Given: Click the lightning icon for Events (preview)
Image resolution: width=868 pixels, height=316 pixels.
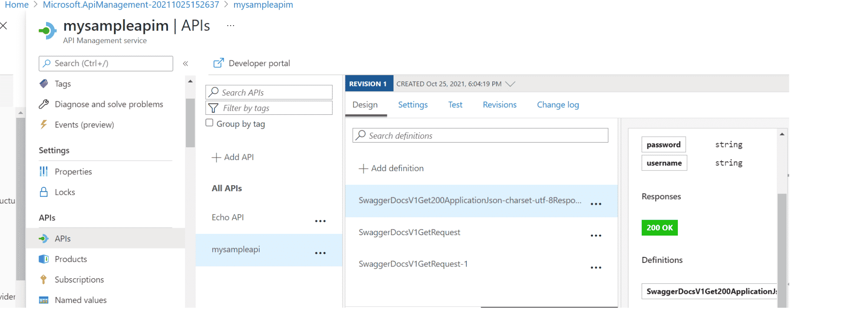Looking at the screenshot, I should coord(44,124).
